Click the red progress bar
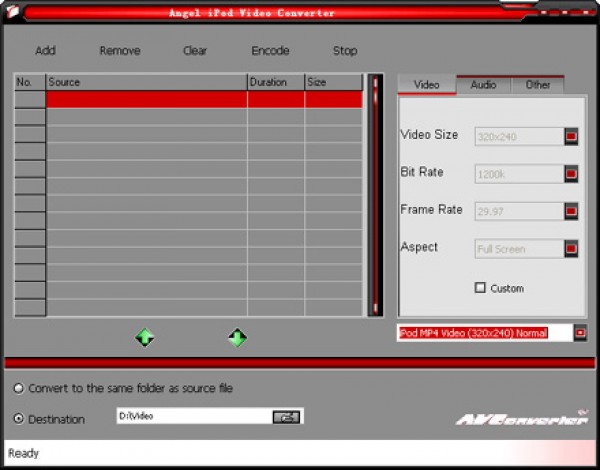The image size is (600, 470). tap(300, 363)
